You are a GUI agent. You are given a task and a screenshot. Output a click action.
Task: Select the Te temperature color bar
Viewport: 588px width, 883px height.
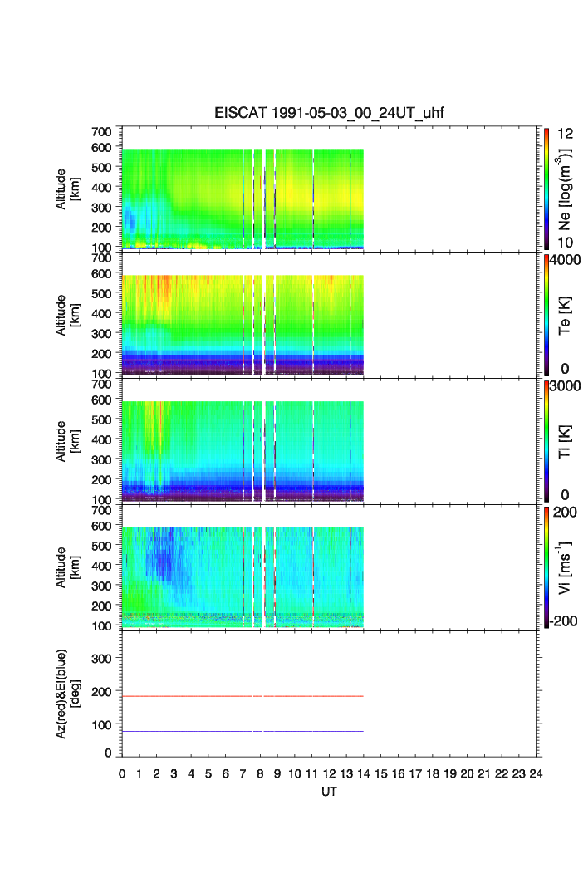click(547, 315)
